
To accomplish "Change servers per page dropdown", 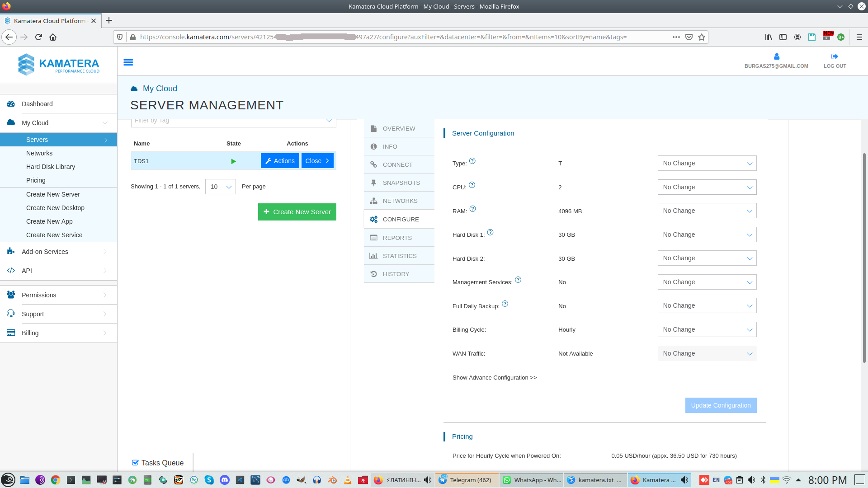I will 221,187.
